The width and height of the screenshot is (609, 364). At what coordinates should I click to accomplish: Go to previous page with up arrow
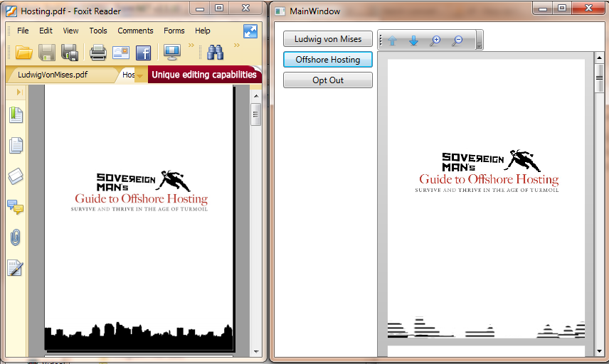pos(392,41)
